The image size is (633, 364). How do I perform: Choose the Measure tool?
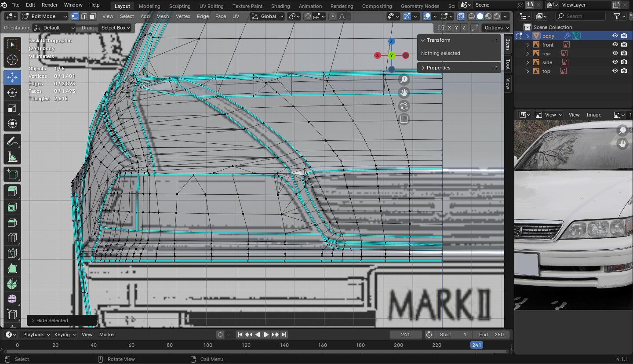click(x=12, y=157)
